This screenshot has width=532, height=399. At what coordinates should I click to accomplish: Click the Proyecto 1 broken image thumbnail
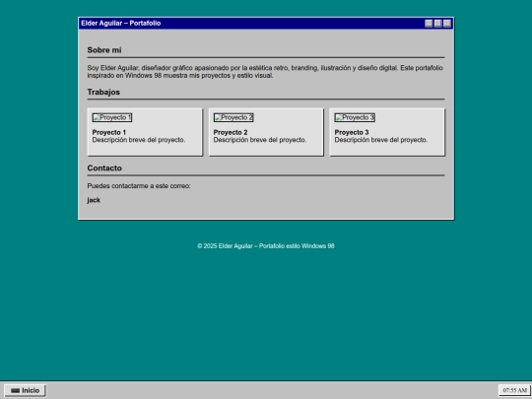pos(112,118)
